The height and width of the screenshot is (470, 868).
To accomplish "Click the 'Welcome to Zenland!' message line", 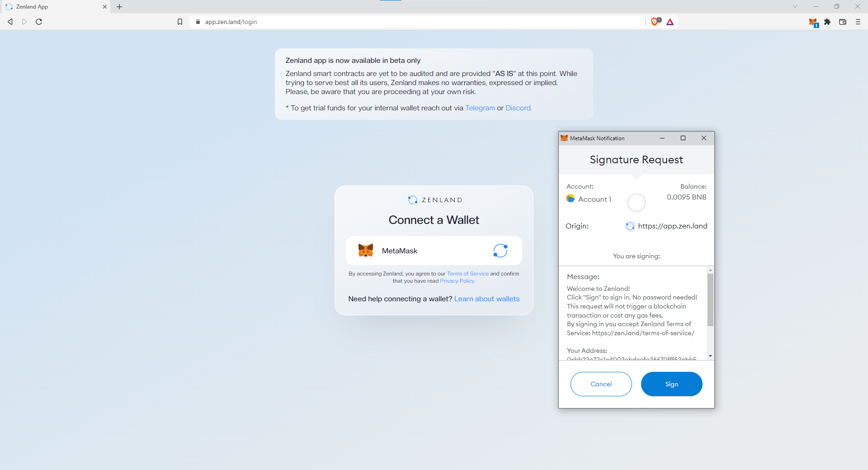I will tap(598, 289).
